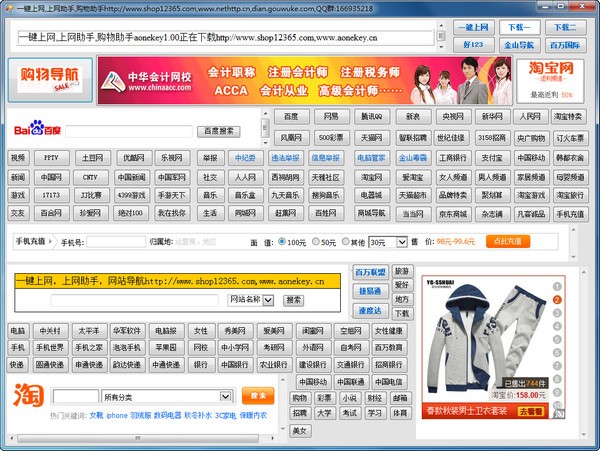Open the 优酷网 video site button
The image size is (600, 451).
[134, 158]
